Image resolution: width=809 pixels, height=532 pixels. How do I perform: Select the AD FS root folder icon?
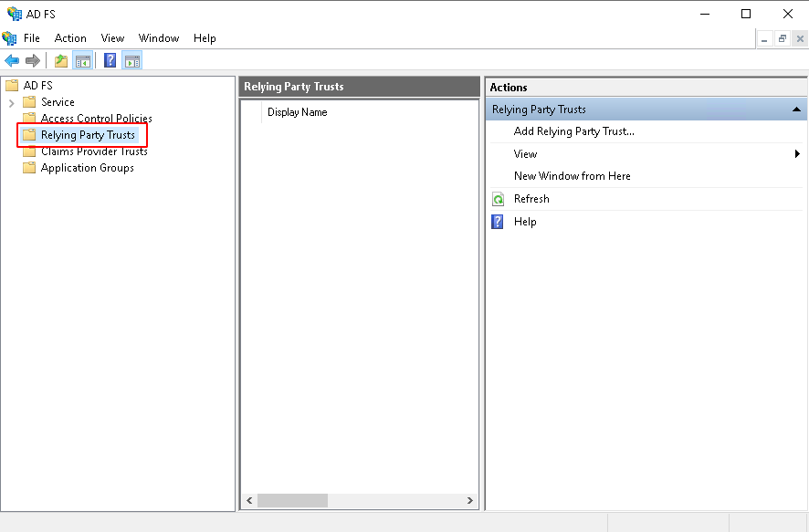point(12,86)
